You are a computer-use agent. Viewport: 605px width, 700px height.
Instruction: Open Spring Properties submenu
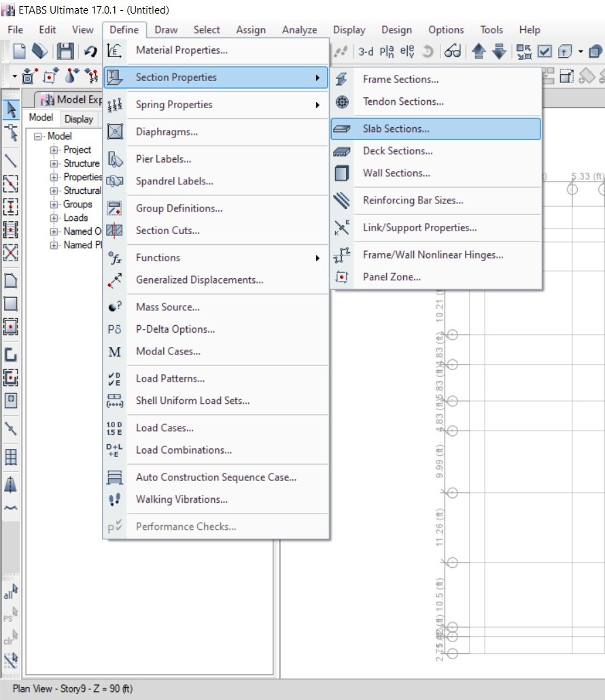pos(174,105)
